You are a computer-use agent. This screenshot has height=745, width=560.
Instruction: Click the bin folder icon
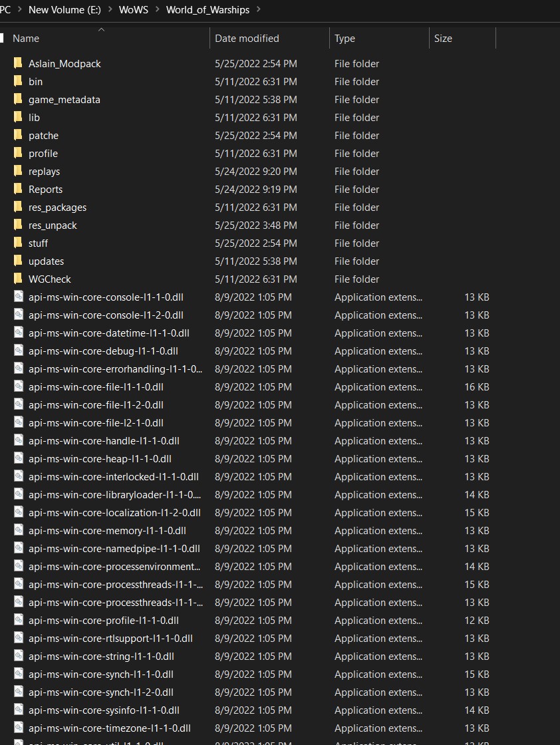[18, 81]
